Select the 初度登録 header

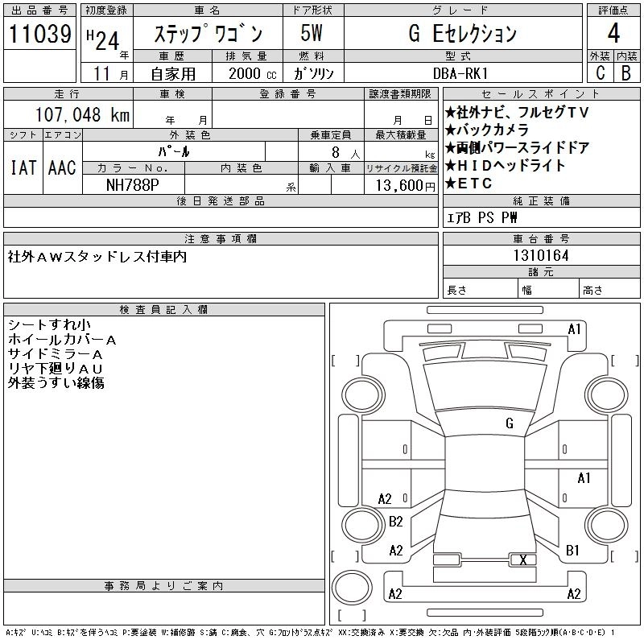(x=106, y=10)
